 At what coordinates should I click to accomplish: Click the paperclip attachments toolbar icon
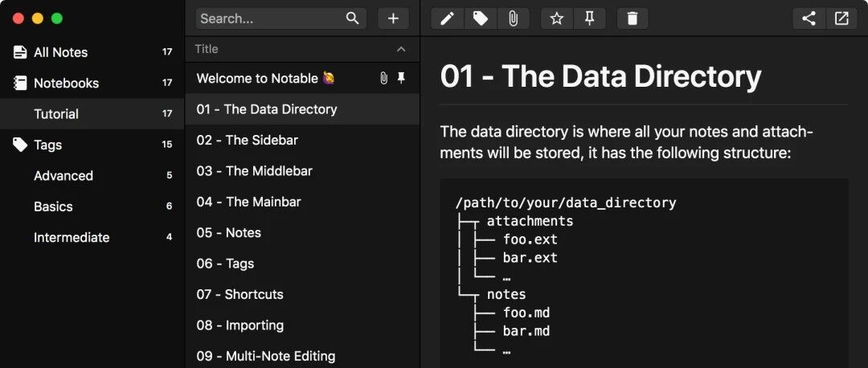point(513,18)
